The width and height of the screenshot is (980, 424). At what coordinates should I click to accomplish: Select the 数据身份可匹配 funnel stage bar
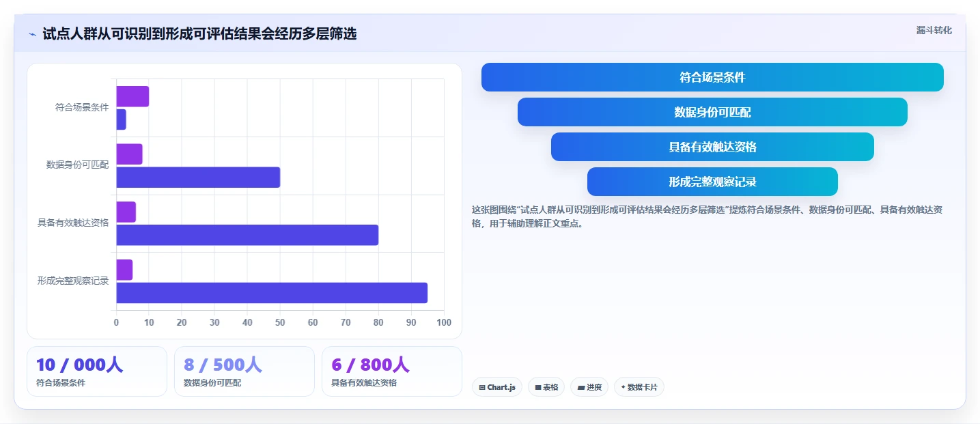point(712,112)
